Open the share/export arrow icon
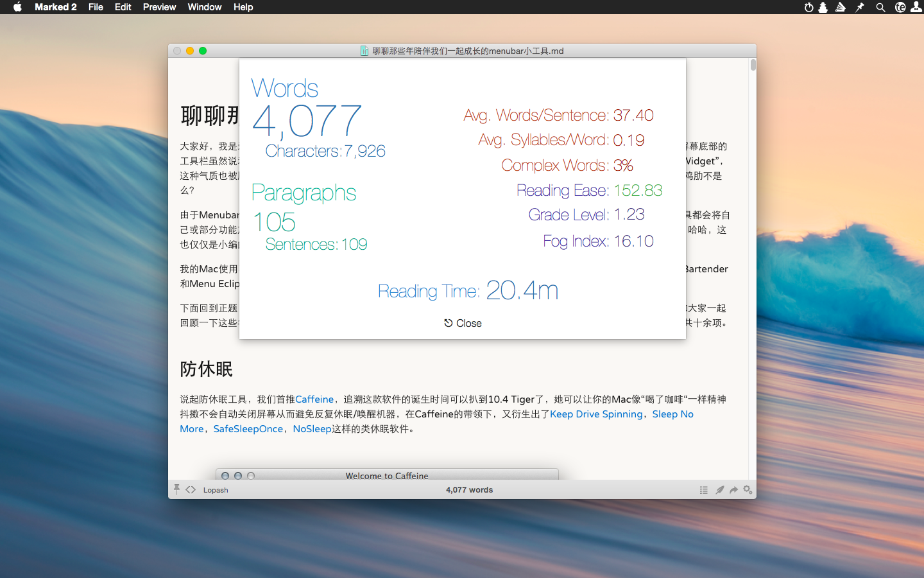Screen dimensions: 924x578 (x=733, y=489)
